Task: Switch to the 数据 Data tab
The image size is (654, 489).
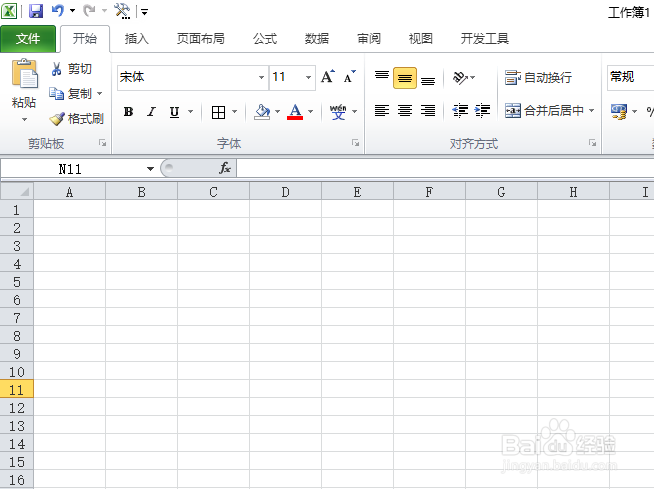Action: pyautogui.click(x=317, y=39)
